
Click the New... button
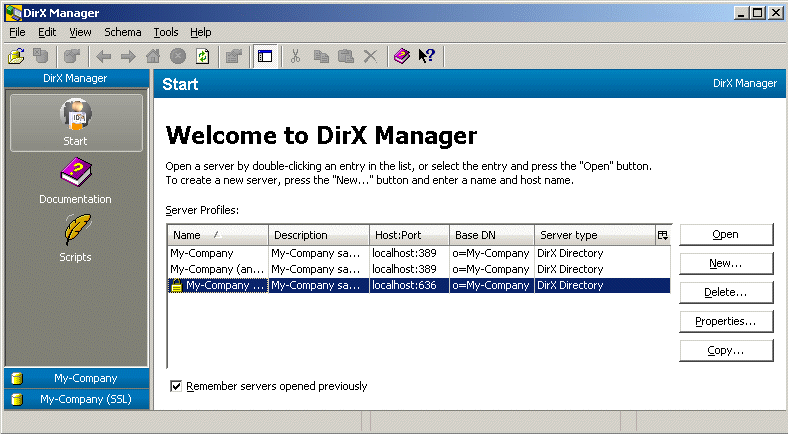click(726, 263)
